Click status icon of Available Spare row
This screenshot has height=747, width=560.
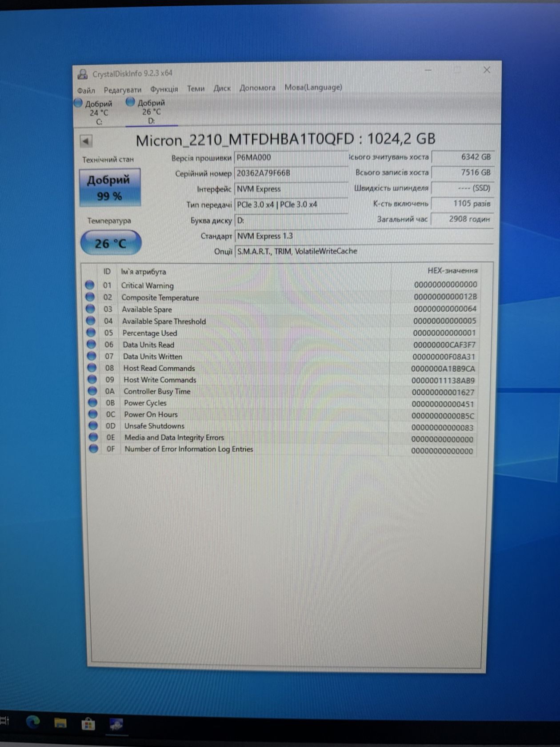[90, 309]
